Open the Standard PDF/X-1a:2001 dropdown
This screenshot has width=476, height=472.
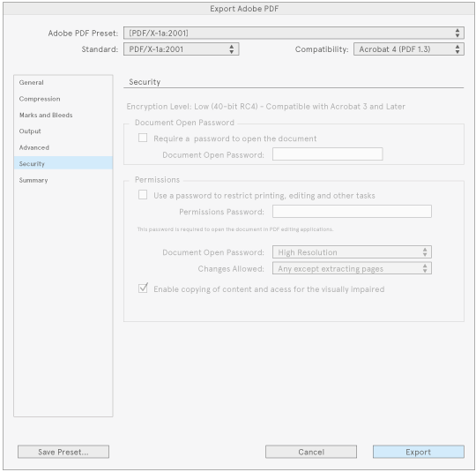(182, 49)
